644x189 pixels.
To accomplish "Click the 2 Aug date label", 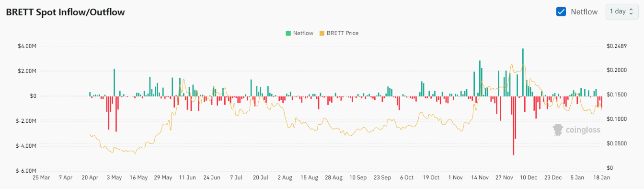I will pyautogui.click(x=285, y=177).
